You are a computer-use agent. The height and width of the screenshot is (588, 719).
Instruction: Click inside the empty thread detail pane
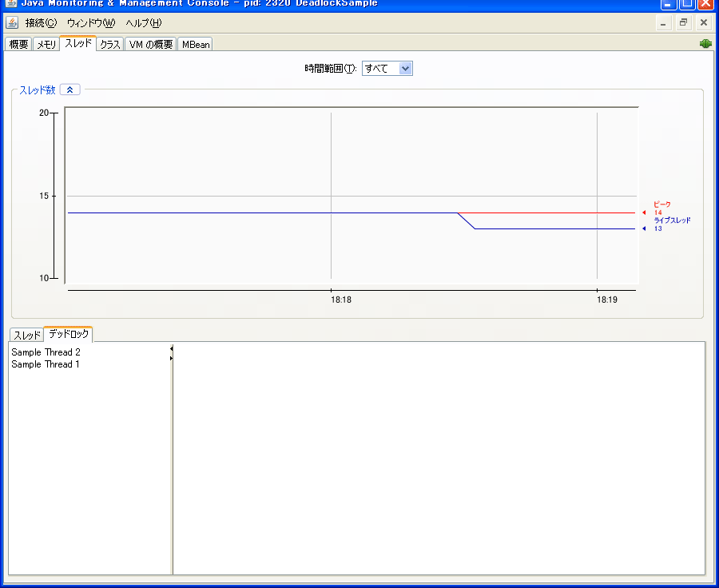[x=439, y=458]
